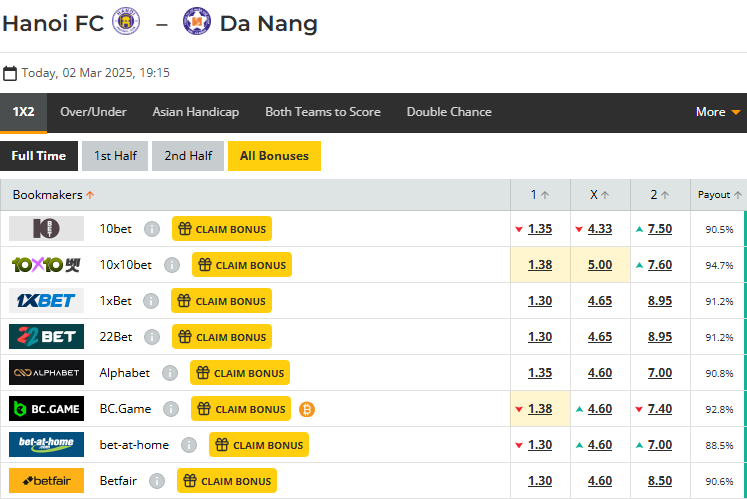747x499 pixels.
Task: Click the info icon next to Alphabet
Action: coord(170,373)
